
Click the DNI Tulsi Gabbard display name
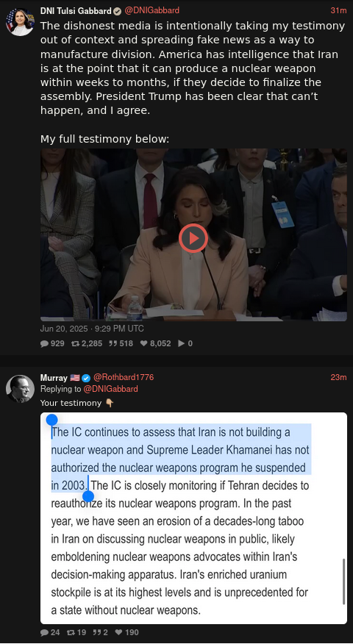pos(76,11)
